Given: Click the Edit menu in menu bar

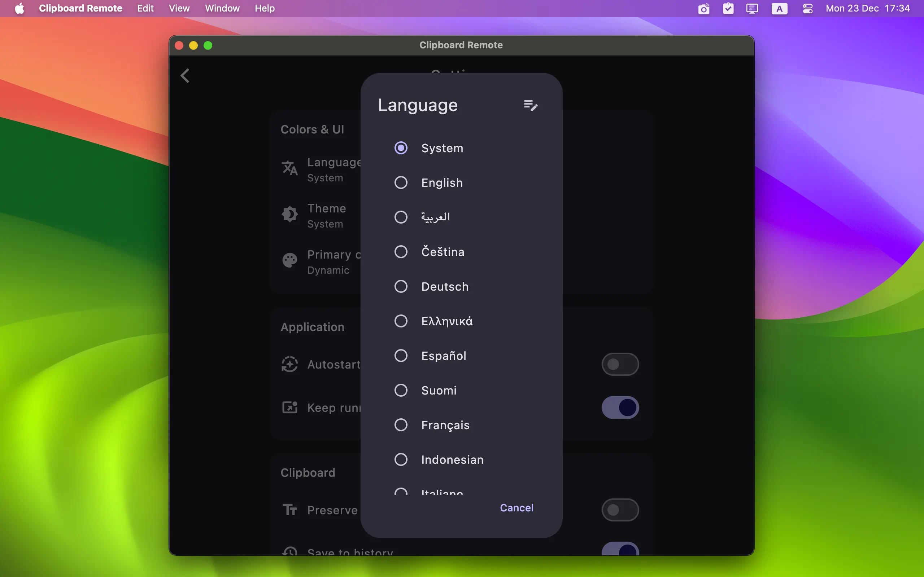Looking at the screenshot, I should click(144, 8).
